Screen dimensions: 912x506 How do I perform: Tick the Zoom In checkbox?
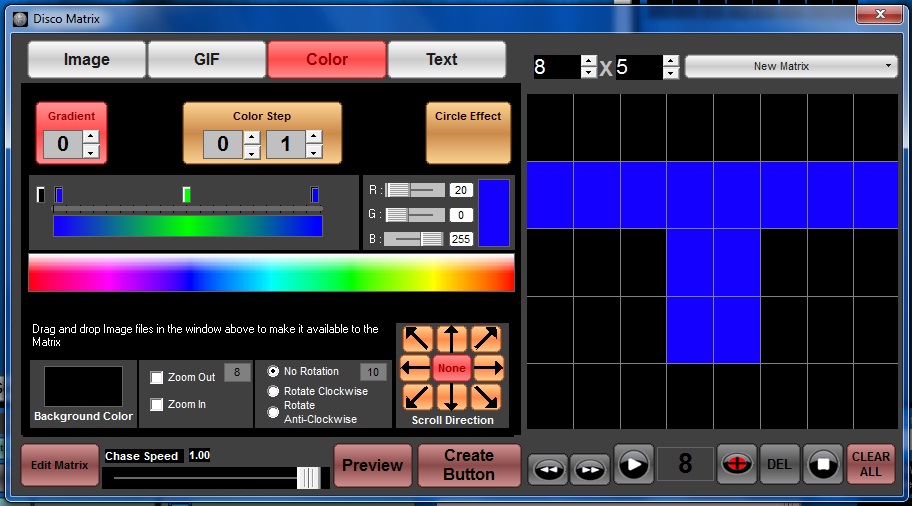point(156,404)
